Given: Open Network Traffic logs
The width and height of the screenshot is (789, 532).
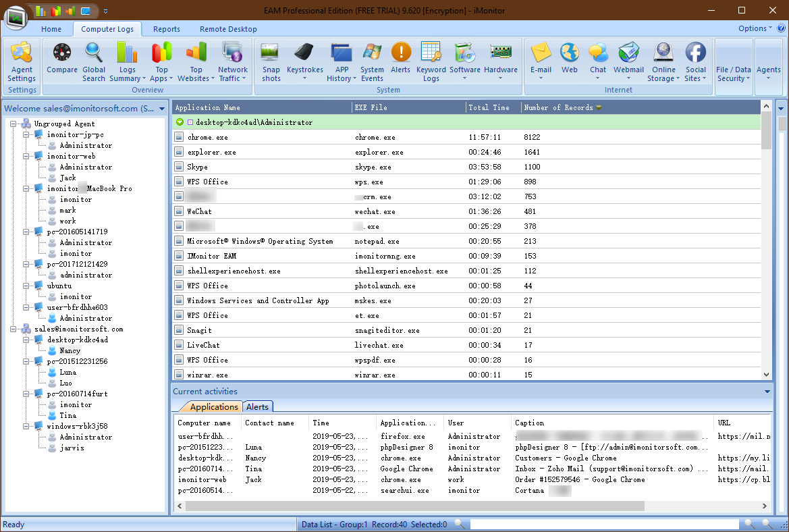Looking at the screenshot, I should pos(232,62).
